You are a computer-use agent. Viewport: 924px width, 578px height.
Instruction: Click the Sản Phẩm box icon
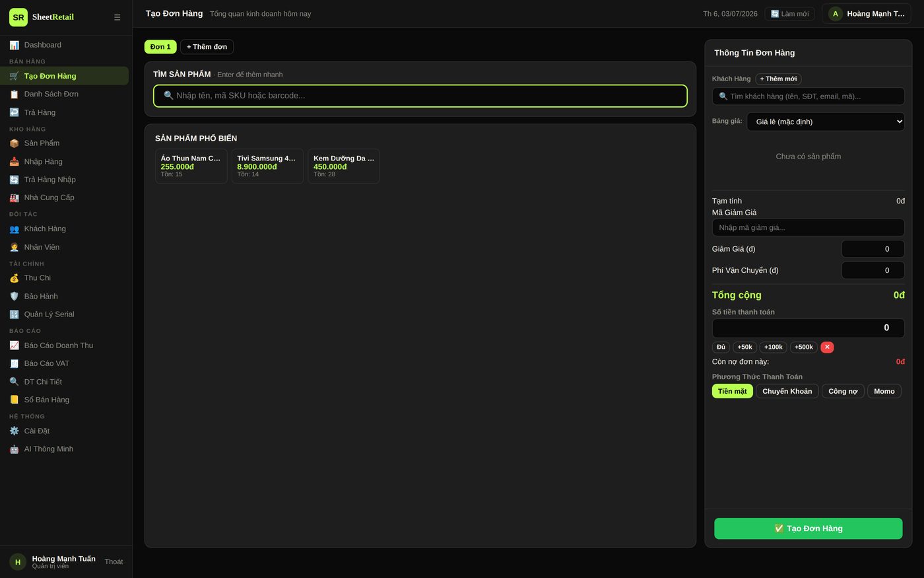(x=14, y=143)
